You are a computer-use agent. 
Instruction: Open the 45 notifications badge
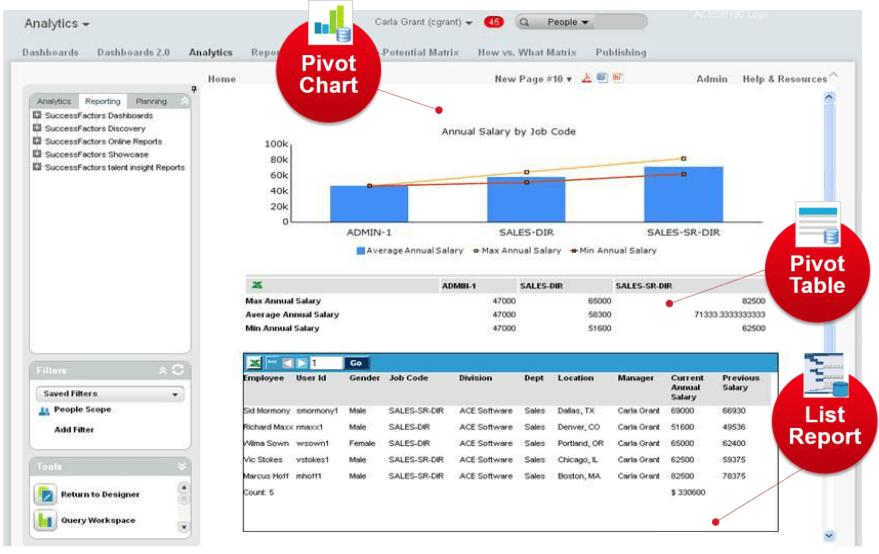[493, 22]
